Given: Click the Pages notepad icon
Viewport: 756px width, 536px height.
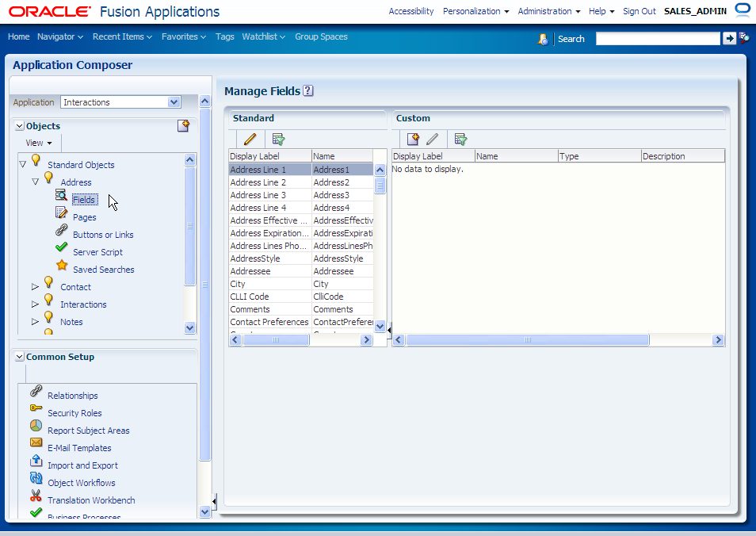Looking at the screenshot, I should tap(61, 212).
